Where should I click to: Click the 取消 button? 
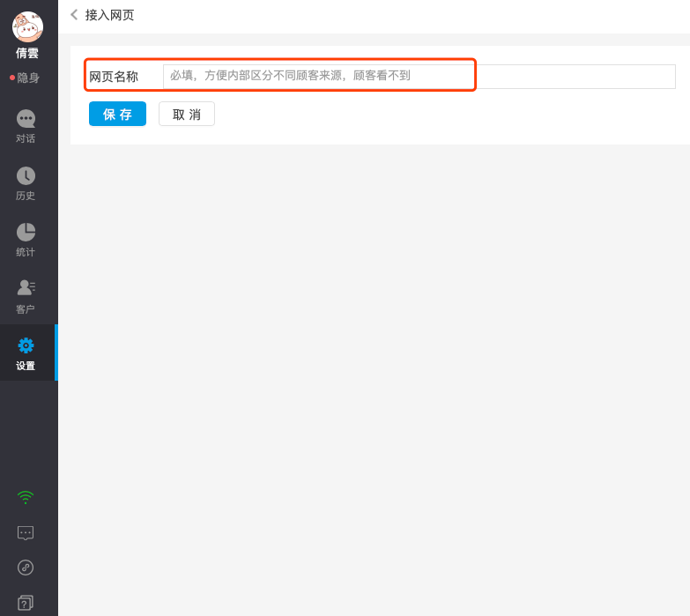pos(187,114)
